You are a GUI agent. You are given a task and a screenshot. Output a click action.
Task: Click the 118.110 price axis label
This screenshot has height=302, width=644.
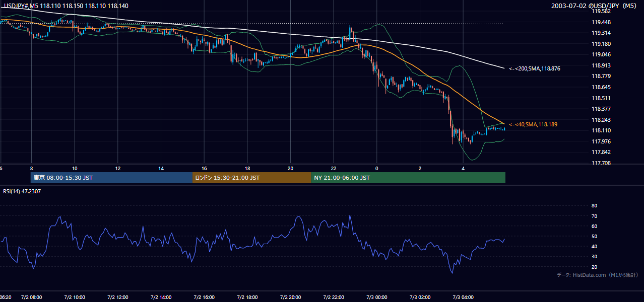pos(601,130)
